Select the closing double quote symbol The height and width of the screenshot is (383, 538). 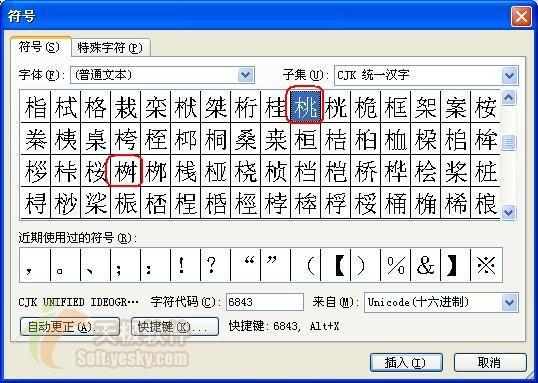tap(276, 265)
